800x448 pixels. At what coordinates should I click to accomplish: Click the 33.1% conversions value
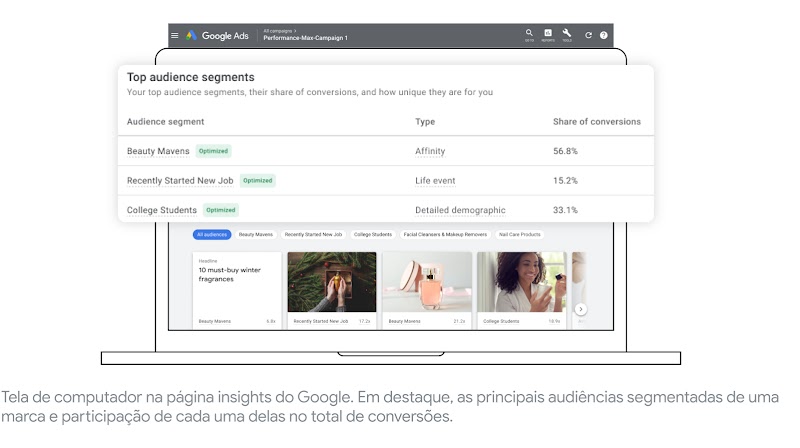pyautogui.click(x=565, y=210)
